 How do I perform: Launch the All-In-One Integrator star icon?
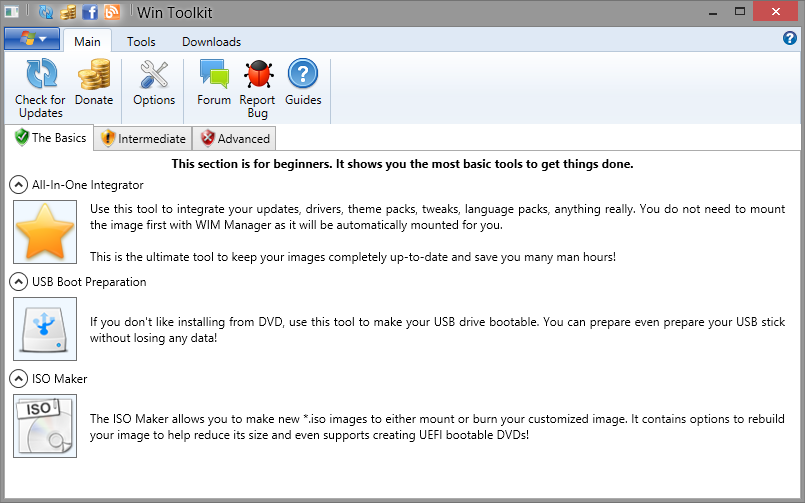pos(45,230)
